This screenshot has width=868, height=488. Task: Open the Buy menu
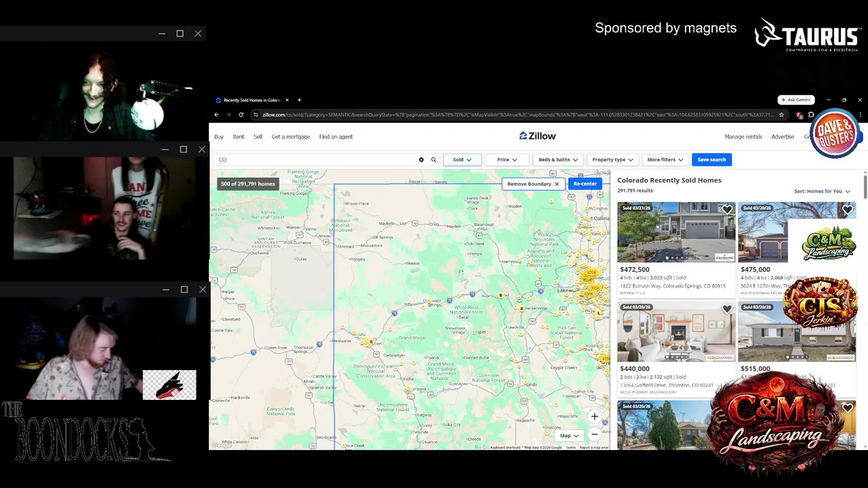coord(219,137)
